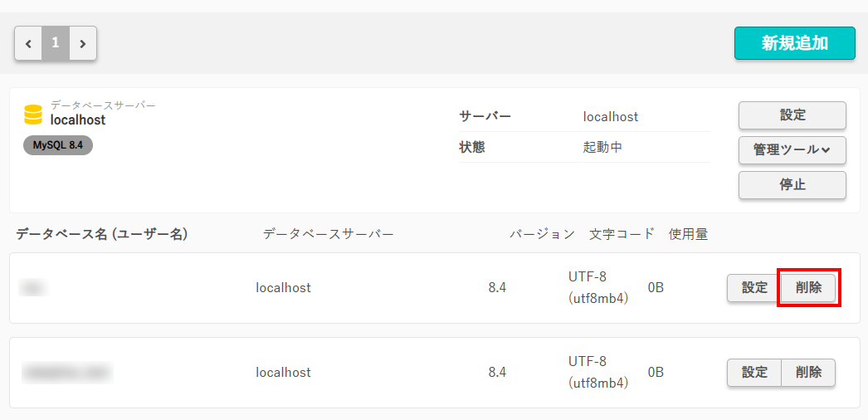Click the 文字コード column header
The height and width of the screenshot is (420, 868).
point(622,234)
